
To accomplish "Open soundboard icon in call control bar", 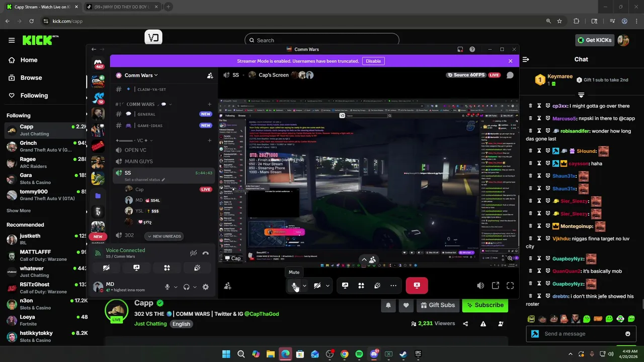I will point(377,286).
